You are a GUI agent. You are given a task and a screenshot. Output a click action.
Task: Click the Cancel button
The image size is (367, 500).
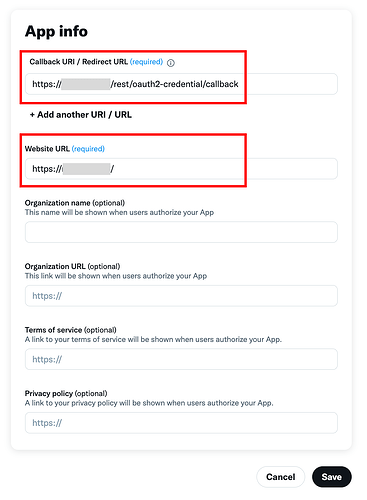coord(281,477)
